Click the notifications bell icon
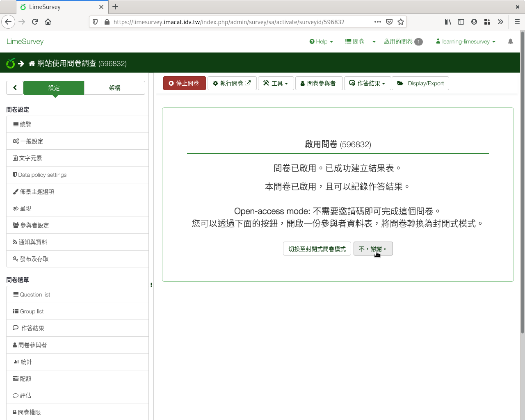 pos(510,41)
